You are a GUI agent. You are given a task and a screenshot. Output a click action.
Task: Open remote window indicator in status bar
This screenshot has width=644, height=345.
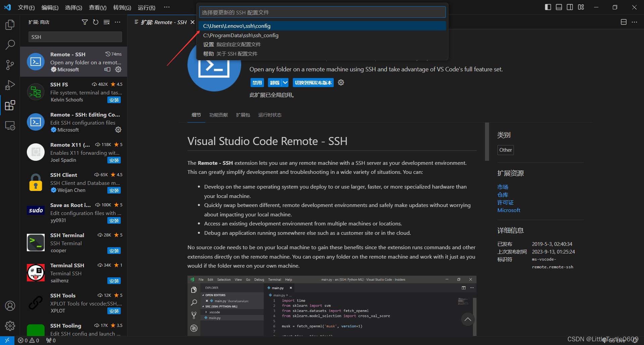click(7, 340)
